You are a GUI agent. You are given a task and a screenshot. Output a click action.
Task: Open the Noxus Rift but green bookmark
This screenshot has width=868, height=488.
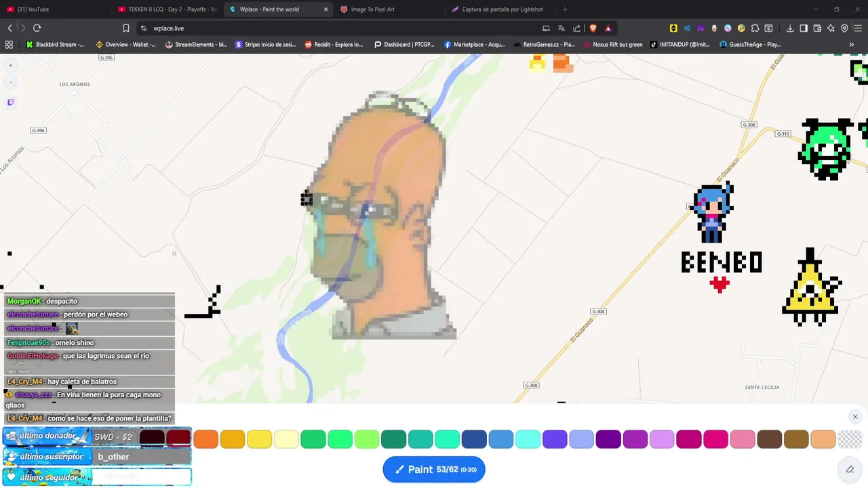(x=612, y=45)
